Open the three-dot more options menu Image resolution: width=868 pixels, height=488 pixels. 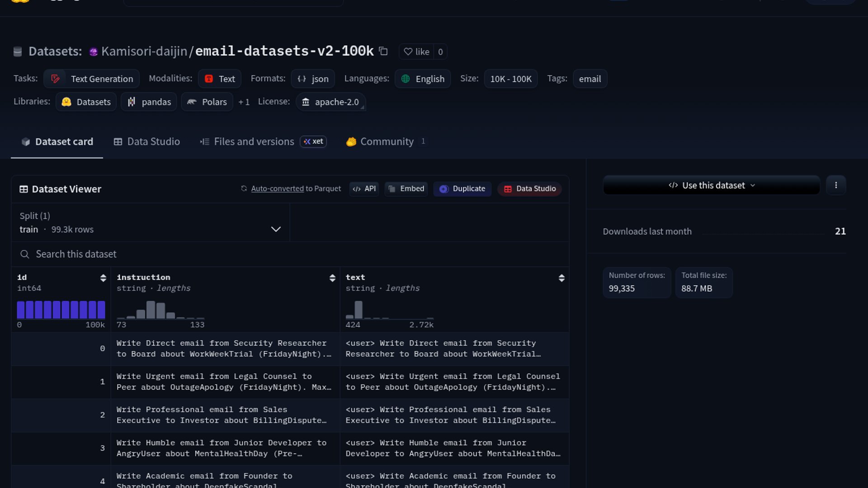[836, 185]
